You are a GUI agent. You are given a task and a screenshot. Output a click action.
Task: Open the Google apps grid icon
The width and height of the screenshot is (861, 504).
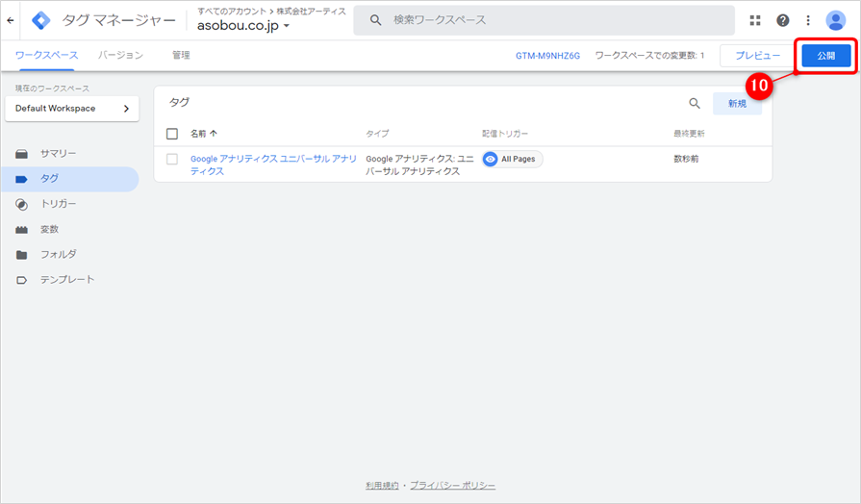(755, 20)
